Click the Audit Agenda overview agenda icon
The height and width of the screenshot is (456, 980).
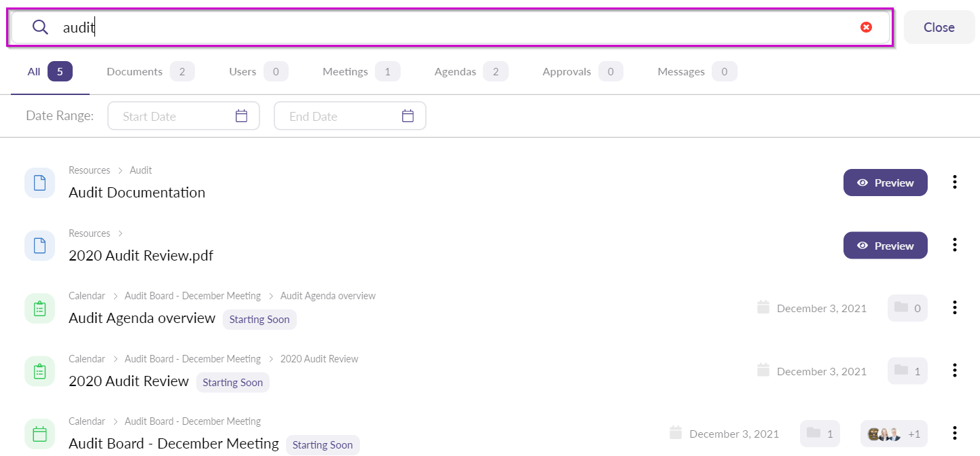(39, 309)
